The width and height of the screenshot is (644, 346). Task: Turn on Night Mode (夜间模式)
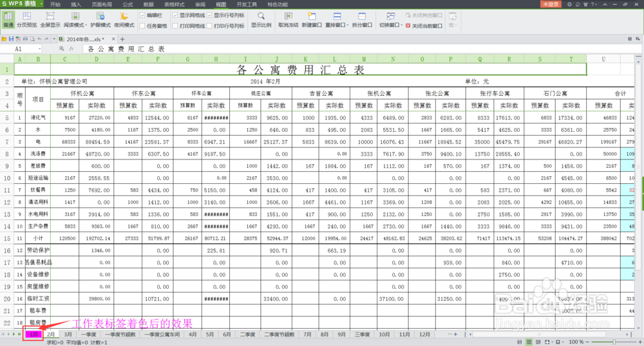[x=124, y=19]
